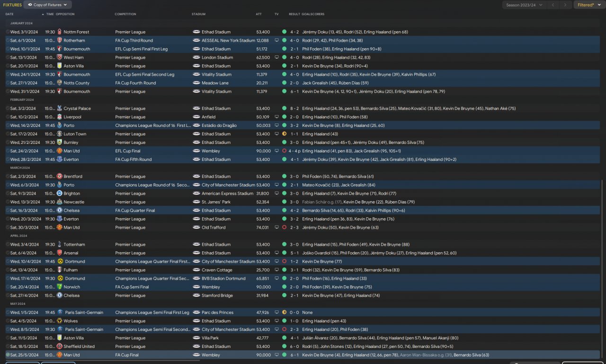Click the Nottm Forest club badge

(60, 32)
